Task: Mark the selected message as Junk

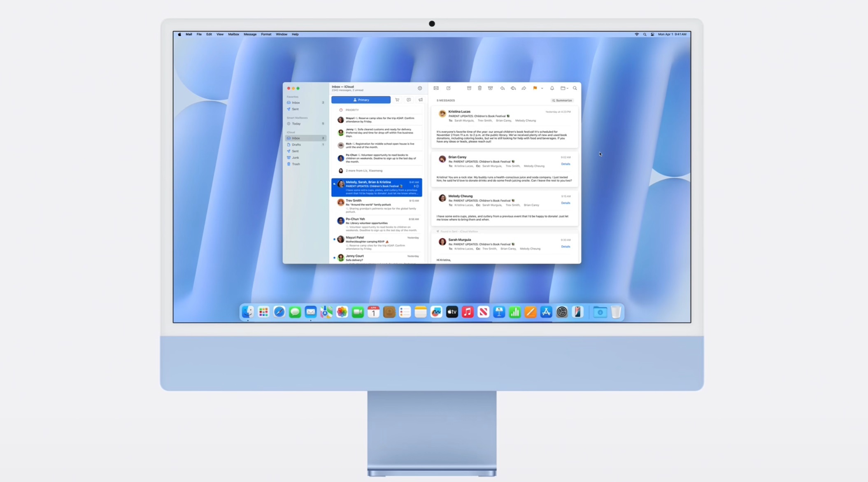Action: point(490,88)
